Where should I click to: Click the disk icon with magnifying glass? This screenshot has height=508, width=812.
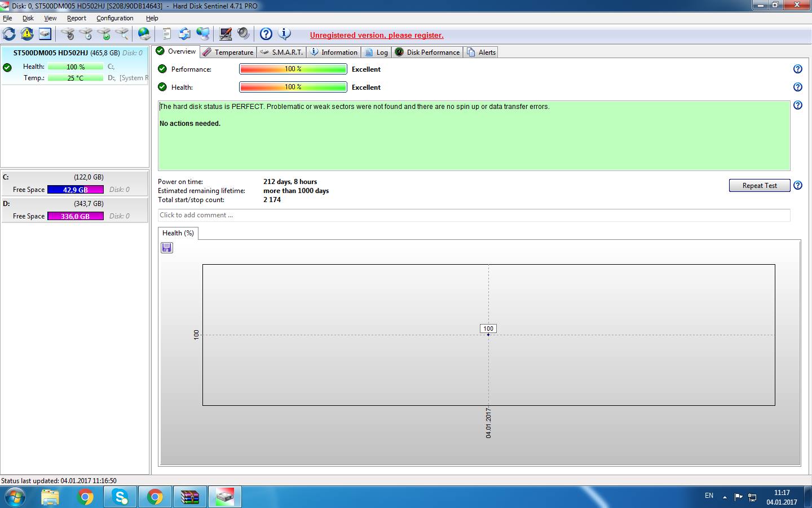[x=122, y=34]
